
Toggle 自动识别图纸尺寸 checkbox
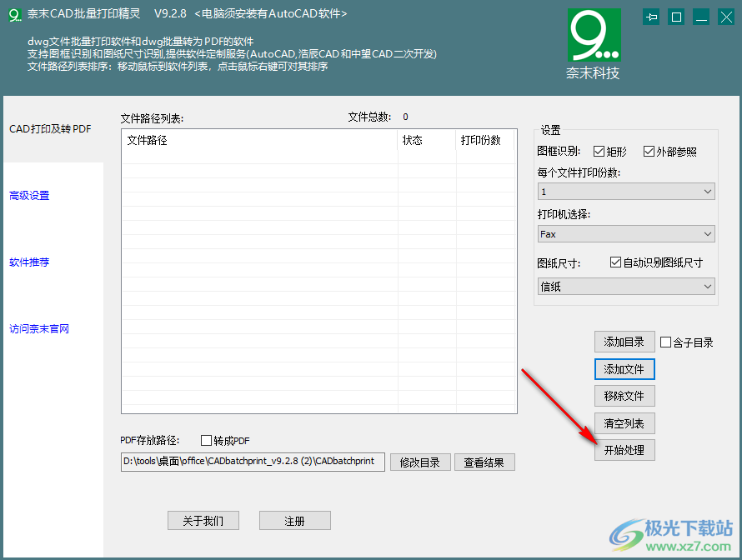tap(615, 262)
